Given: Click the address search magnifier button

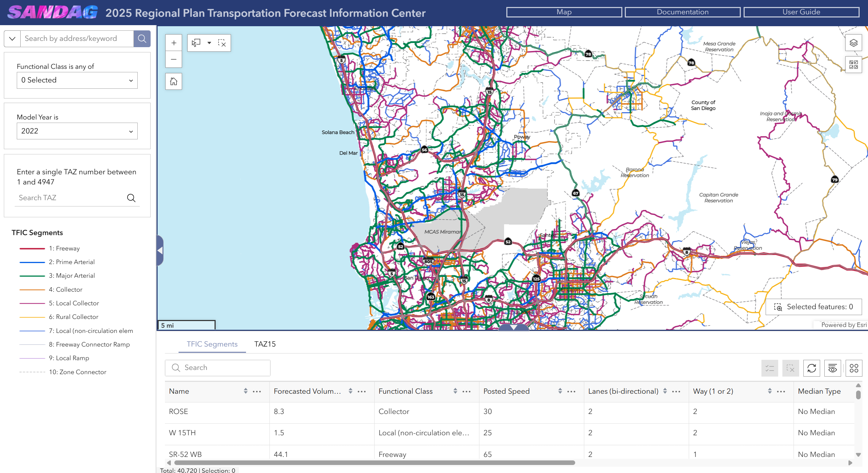Looking at the screenshot, I should point(142,38).
